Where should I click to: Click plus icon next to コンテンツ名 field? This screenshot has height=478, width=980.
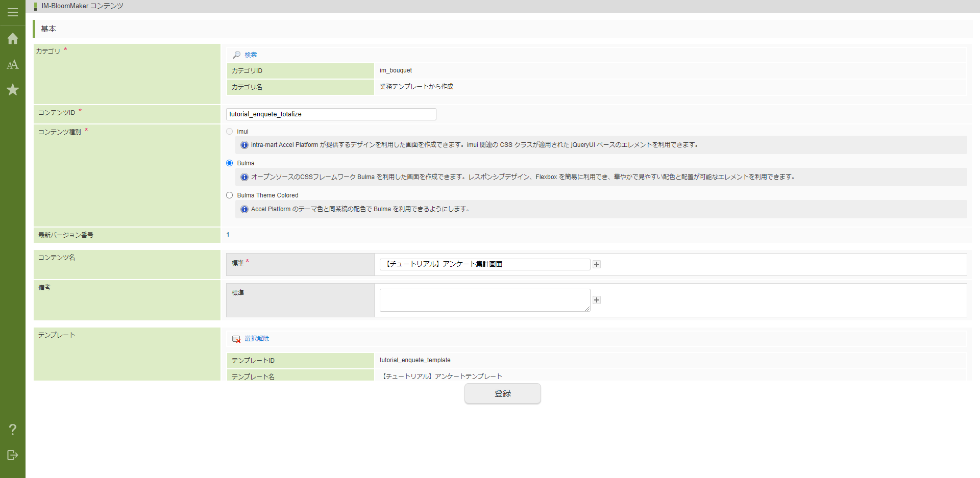pos(597,264)
